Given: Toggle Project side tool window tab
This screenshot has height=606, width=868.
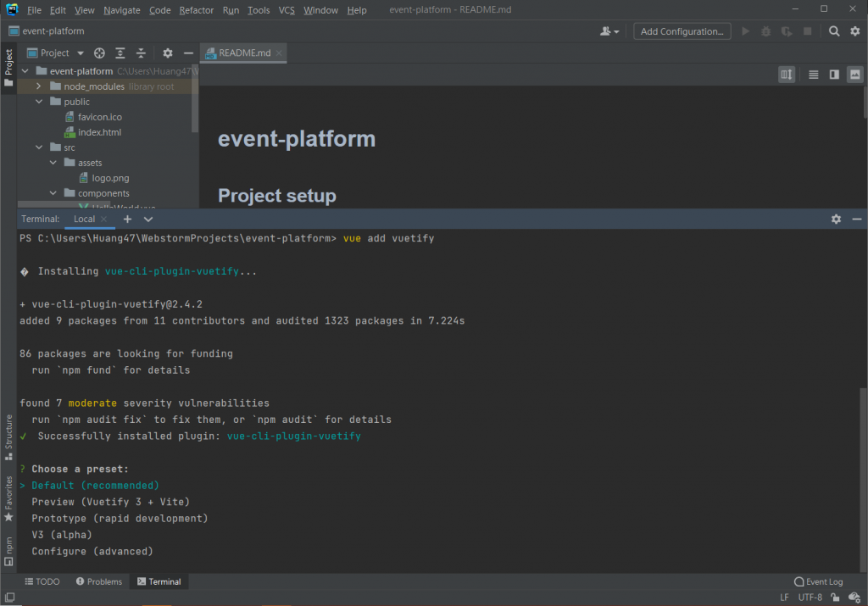Looking at the screenshot, I should coord(8,68).
